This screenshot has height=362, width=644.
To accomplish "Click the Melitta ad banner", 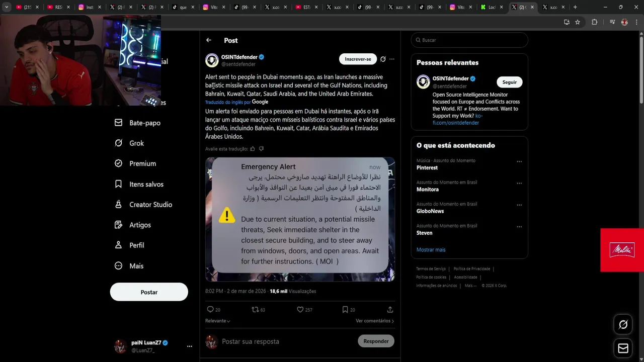I will coord(622,250).
